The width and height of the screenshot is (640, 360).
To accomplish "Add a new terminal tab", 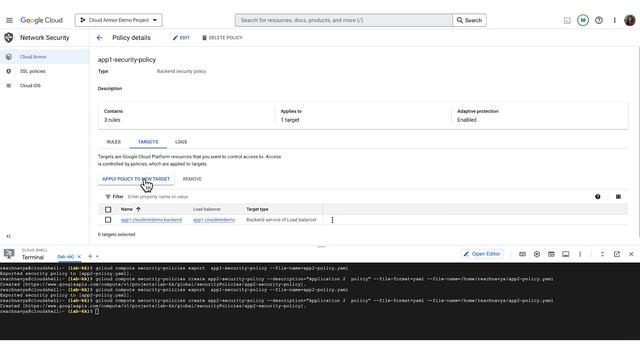I will tap(90, 256).
